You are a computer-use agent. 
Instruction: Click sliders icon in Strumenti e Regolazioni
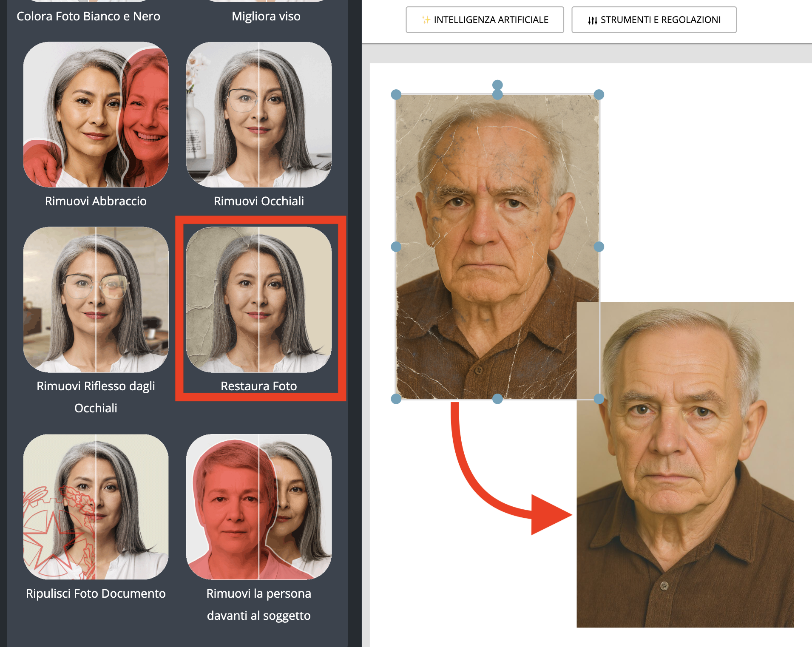pyautogui.click(x=592, y=20)
